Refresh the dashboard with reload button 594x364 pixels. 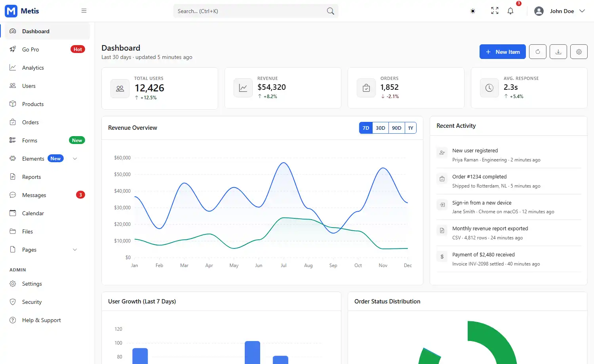pos(538,52)
